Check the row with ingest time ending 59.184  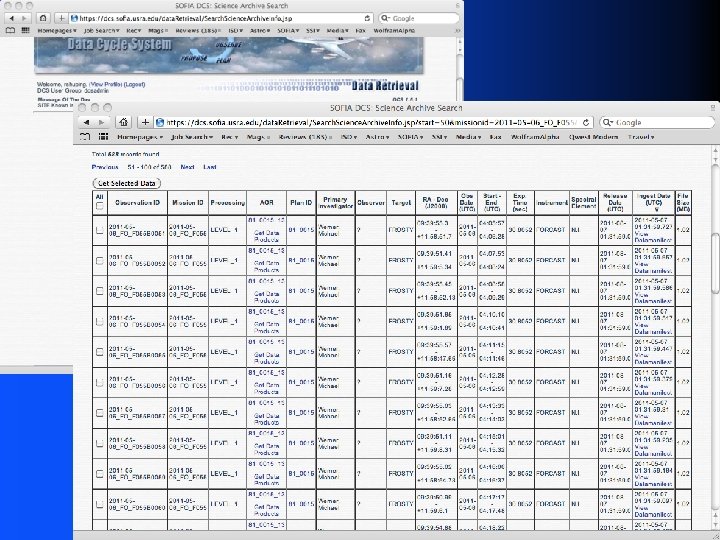click(100, 473)
